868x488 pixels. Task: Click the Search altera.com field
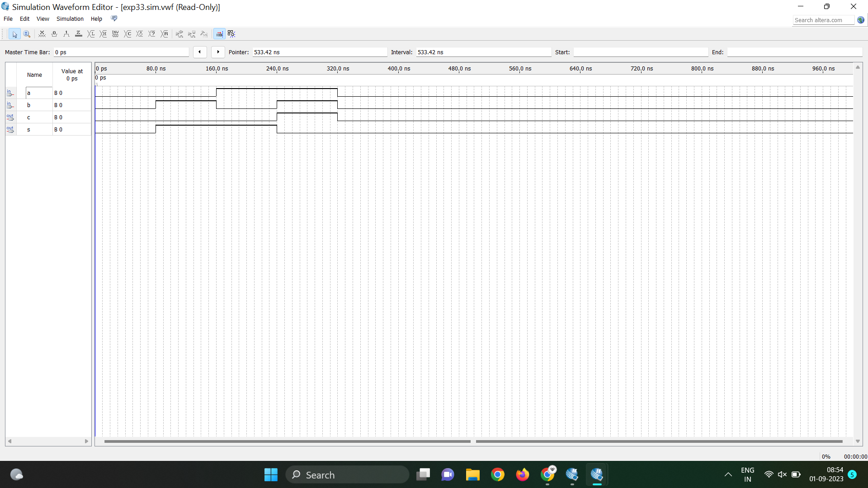[x=823, y=20]
